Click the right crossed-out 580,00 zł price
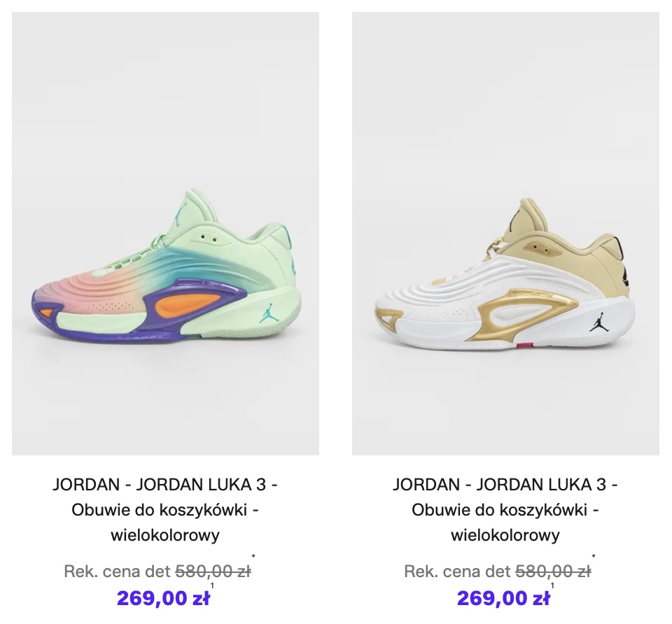Screen dimensions: 672x624 (x=553, y=572)
